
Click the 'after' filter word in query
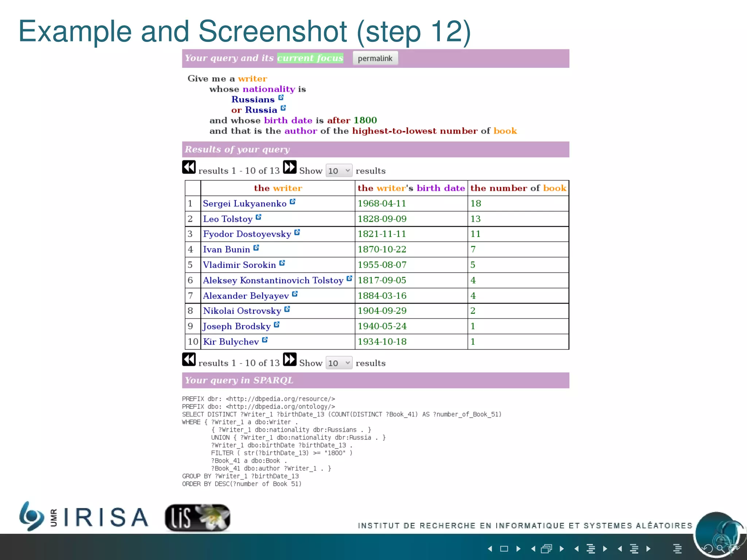[339, 121]
